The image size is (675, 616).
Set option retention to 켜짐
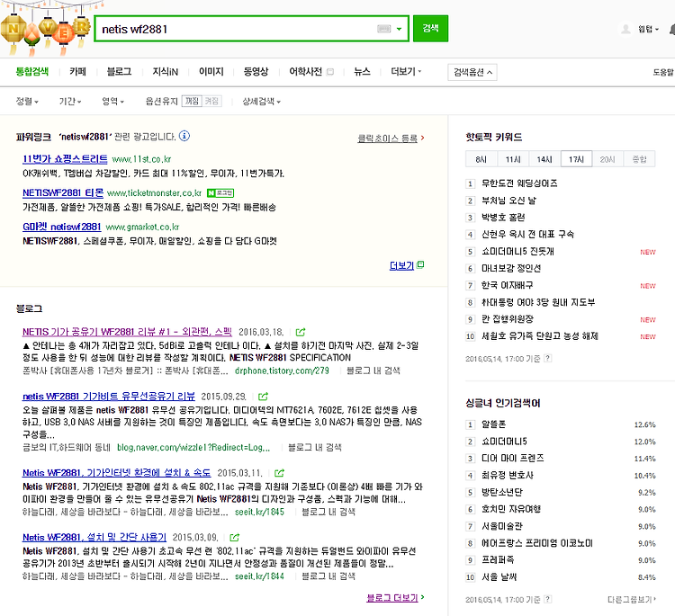pos(211,101)
